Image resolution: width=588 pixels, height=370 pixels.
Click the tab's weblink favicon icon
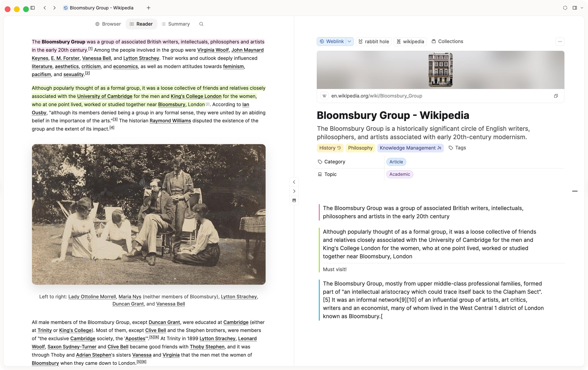coord(65,8)
